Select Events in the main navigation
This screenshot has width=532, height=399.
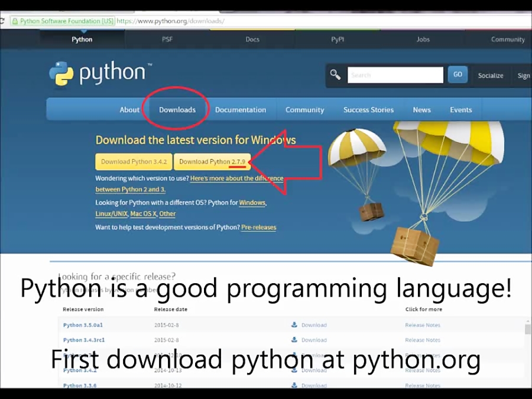[x=460, y=109]
